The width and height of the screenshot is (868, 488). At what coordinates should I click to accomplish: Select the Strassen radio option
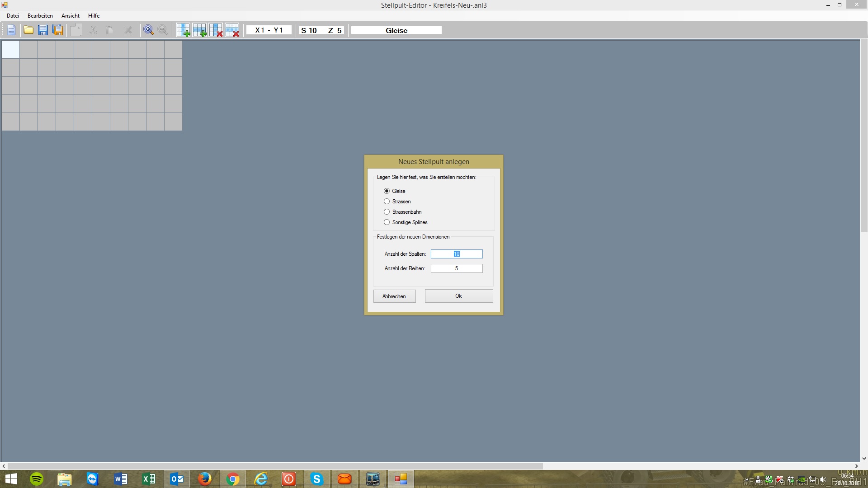tap(387, 202)
